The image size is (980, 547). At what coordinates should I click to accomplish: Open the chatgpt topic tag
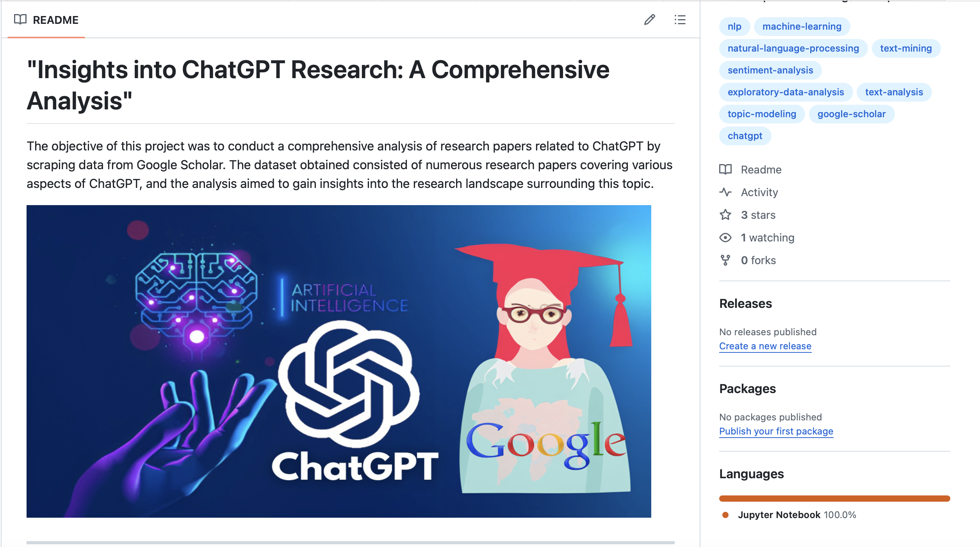pos(745,136)
